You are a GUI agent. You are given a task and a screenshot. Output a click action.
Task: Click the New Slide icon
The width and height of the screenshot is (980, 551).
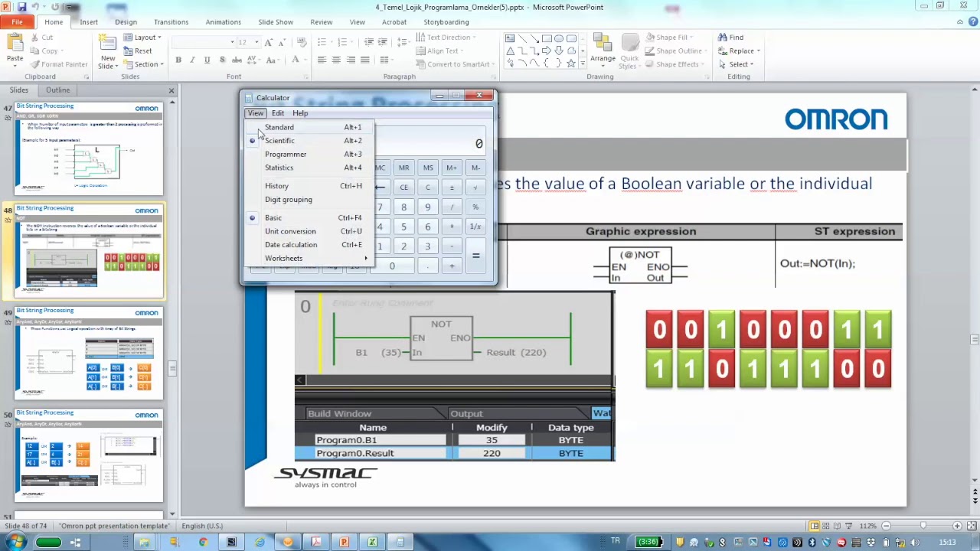pos(108,44)
